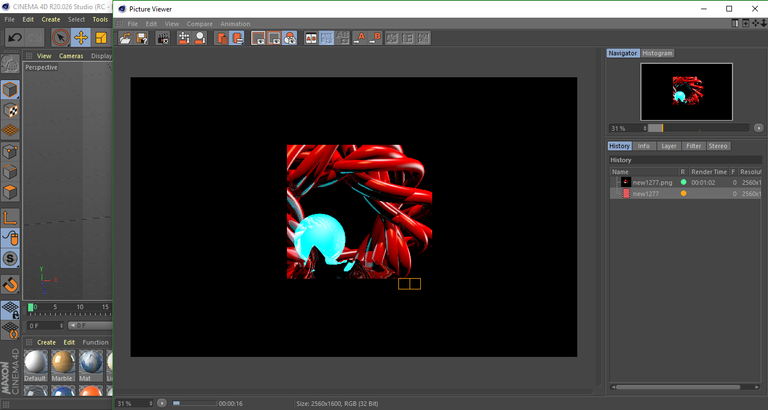The image size is (768, 410).
Task: Click the Show Text compare icon
Action: (x=423, y=38)
